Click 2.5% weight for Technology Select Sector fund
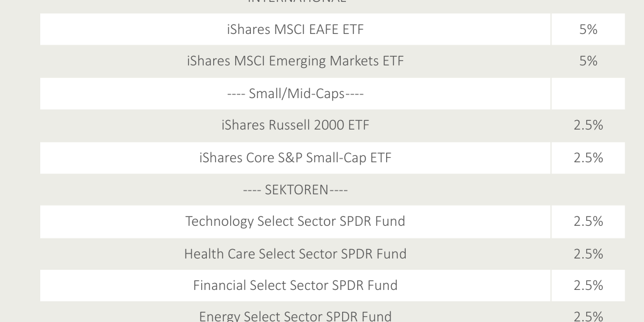This screenshot has width=644, height=322. pyautogui.click(x=588, y=221)
